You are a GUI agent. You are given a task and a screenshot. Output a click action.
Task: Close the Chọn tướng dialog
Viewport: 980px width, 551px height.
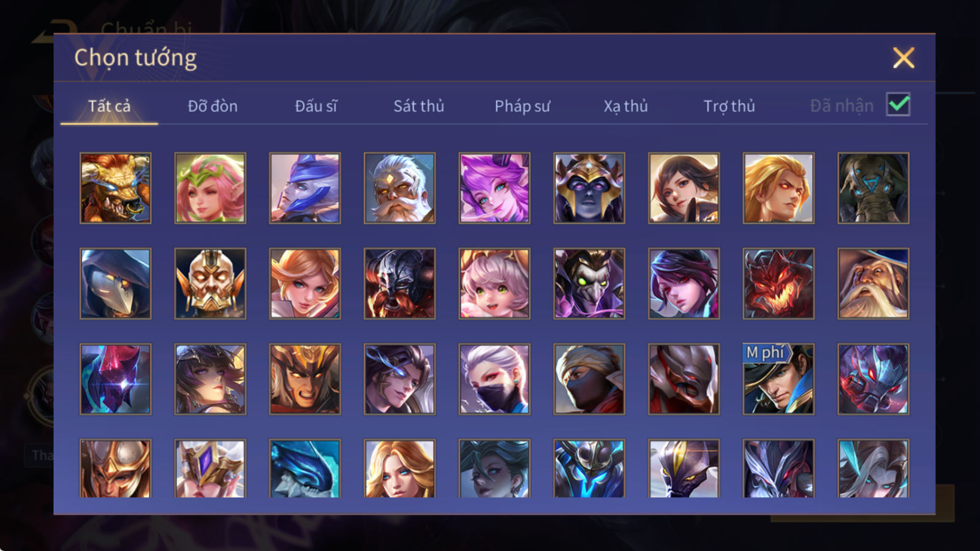(903, 58)
